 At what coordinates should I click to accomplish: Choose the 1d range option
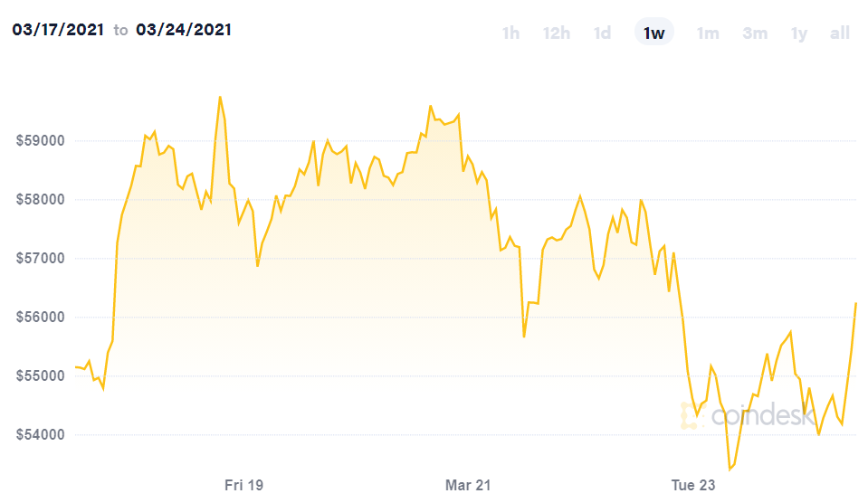[x=602, y=33]
